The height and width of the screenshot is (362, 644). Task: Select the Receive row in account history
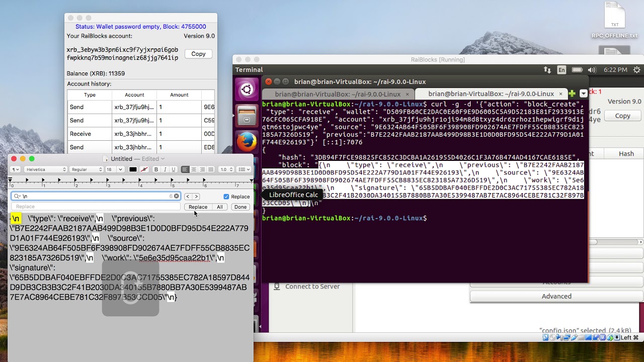tap(141, 134)
